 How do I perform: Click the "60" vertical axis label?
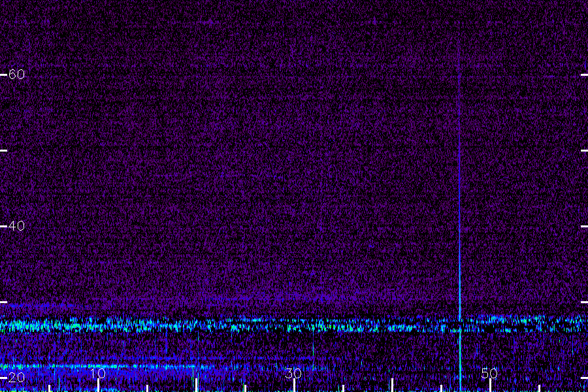pos(16,74)
